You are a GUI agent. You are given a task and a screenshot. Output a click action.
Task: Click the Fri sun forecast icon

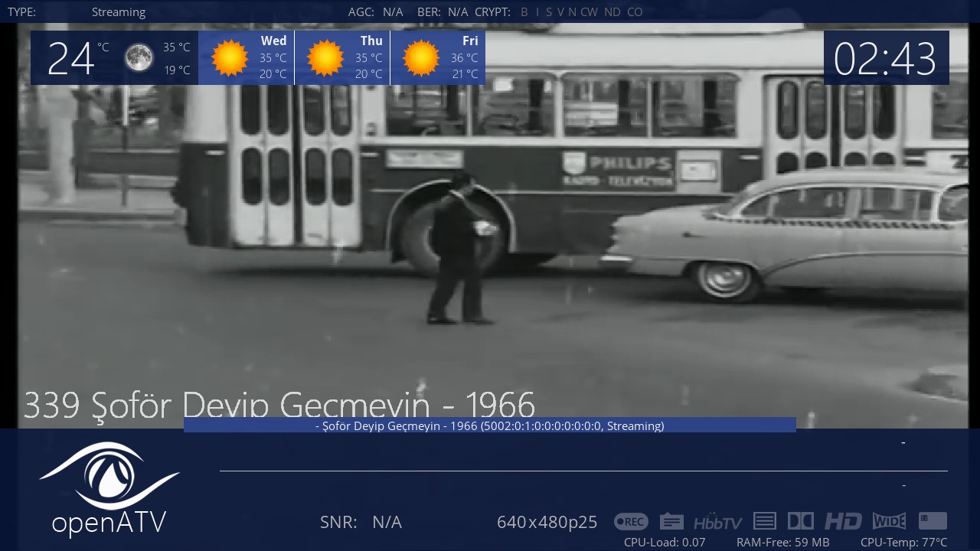[421, 58]
